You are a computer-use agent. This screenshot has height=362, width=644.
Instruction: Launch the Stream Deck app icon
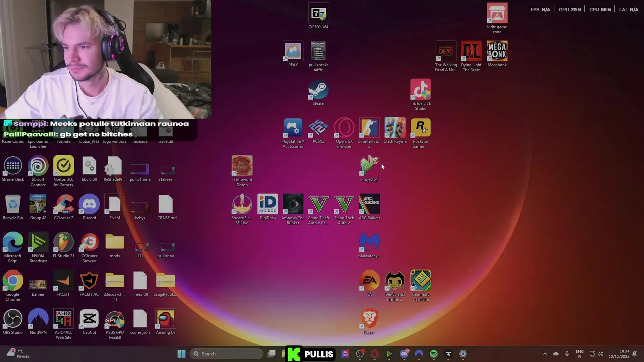(13, 169)
